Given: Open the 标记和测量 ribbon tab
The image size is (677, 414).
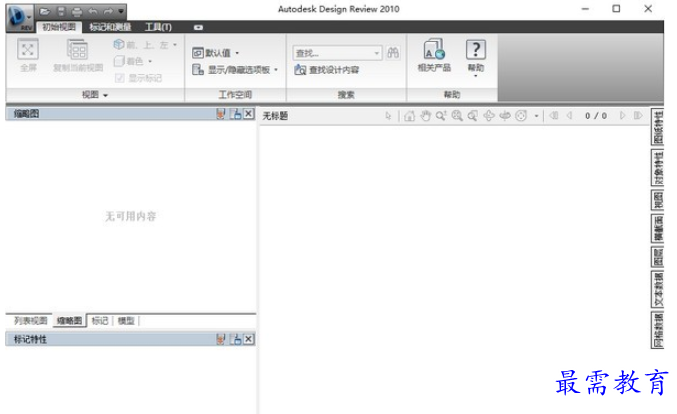Looking at the screenshot, I should pos(110,27).
